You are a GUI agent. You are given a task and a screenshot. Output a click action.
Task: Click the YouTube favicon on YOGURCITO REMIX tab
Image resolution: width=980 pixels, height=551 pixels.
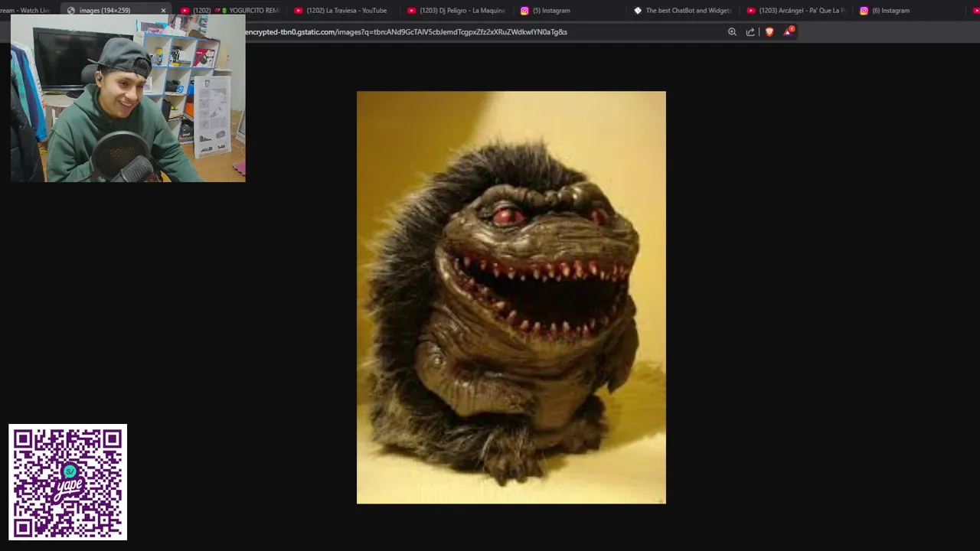[185, 11]
